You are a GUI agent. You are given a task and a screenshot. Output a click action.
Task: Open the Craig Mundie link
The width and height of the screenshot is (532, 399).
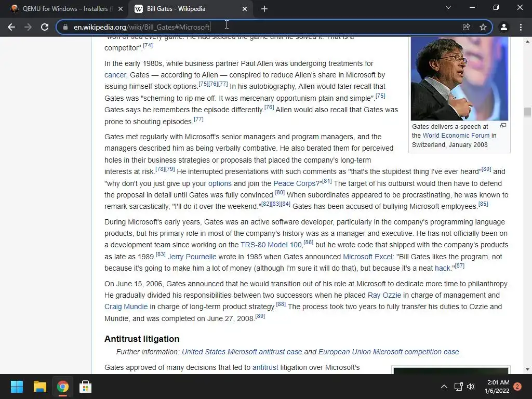(126, 307)
